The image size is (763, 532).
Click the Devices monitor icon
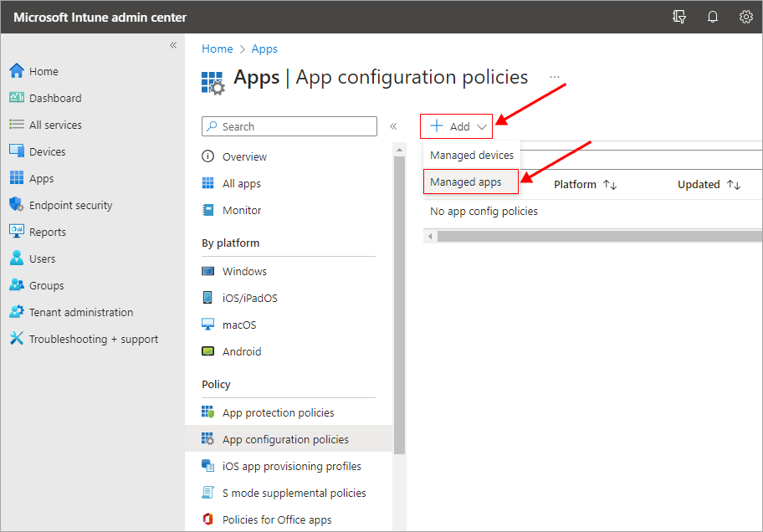[x=17, y=151]
